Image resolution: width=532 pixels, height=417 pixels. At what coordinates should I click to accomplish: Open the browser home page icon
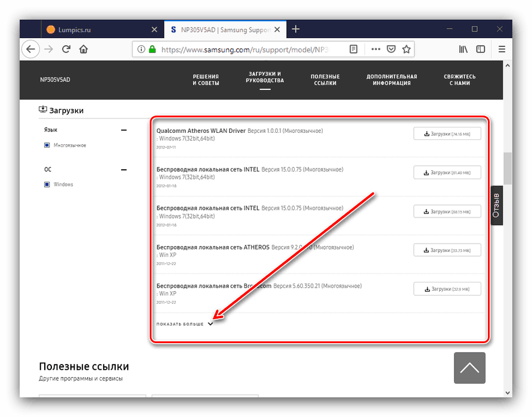point(83,49)
